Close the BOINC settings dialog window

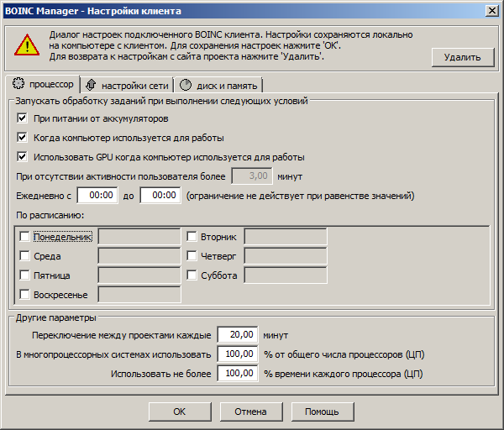click(x=490, y=9)
